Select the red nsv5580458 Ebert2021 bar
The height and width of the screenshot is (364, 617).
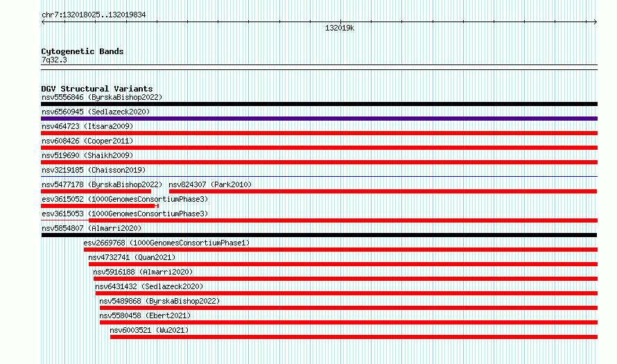click(349, 322)
